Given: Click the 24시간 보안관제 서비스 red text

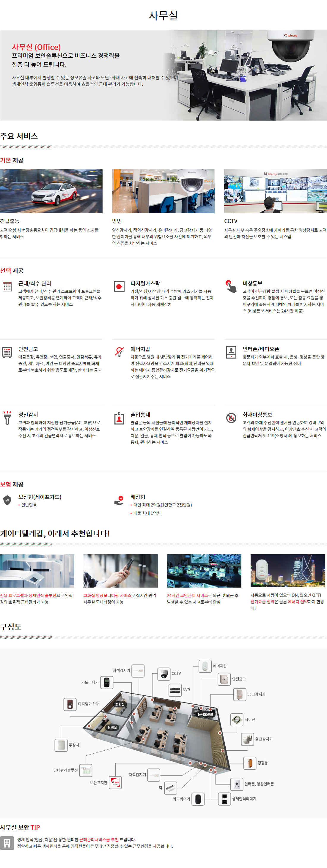Looking at the screenshot, I should 187,595.
